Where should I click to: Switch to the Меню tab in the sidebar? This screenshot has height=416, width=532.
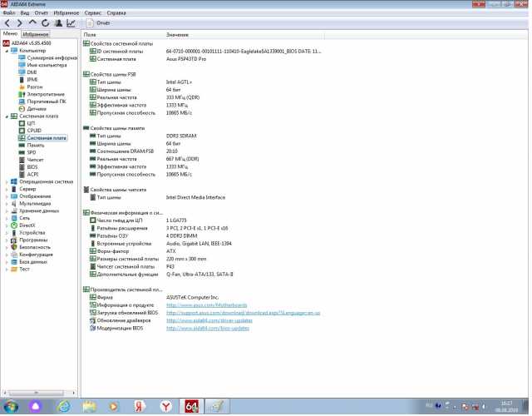click(x=10, y=33)
